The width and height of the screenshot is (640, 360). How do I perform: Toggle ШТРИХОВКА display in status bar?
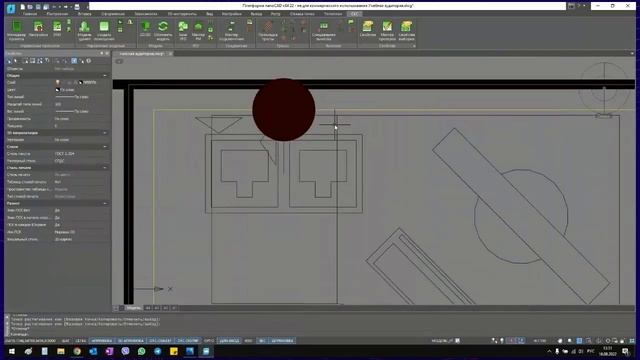click(x=282, y=340)
